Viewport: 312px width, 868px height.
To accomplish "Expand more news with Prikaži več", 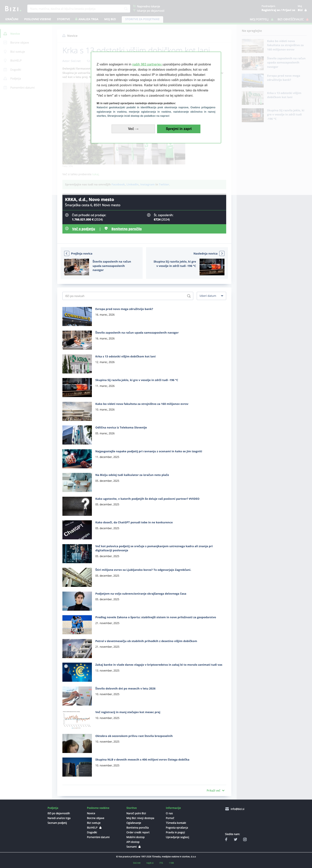I will 215,790.
